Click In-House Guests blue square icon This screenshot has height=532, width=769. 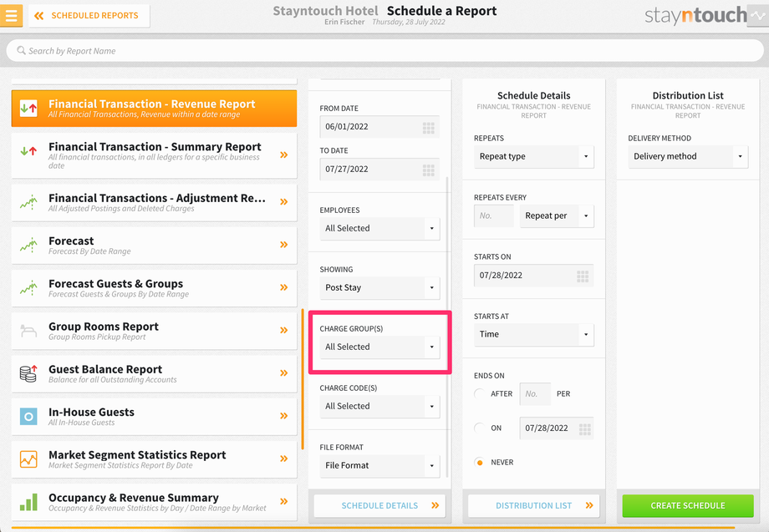(28, 417)
